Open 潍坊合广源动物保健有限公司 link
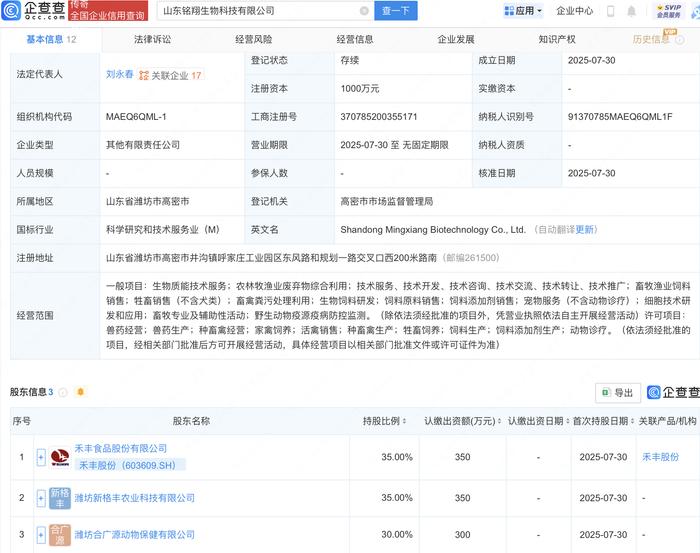This screenshot has height=553, width=700. pos(134,534)
